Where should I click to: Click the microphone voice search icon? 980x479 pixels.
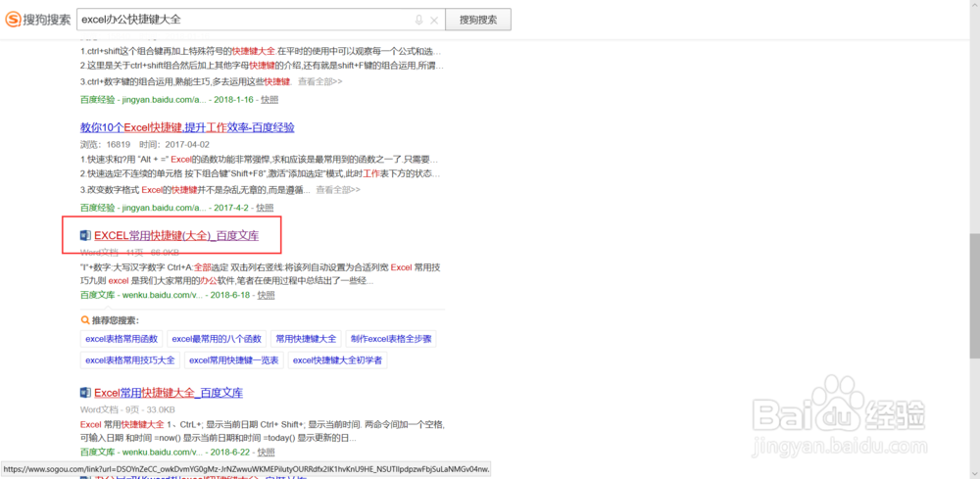tap(418, 20)
